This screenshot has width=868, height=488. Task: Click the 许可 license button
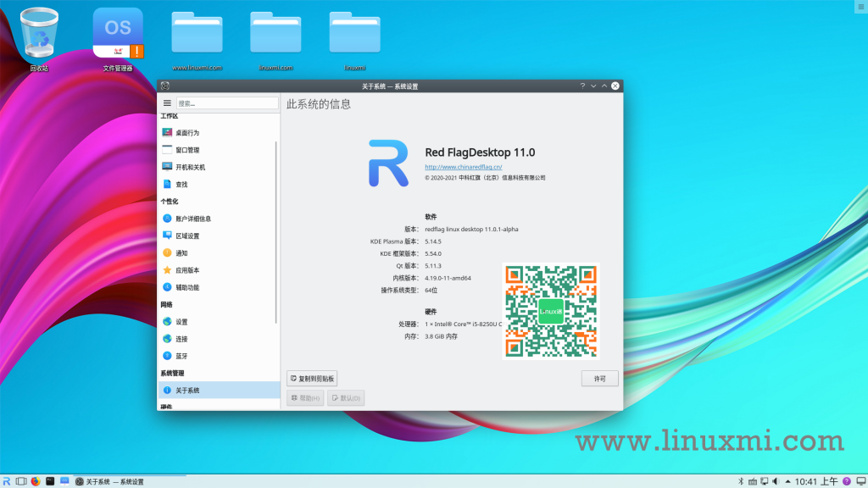coord(599,379)
